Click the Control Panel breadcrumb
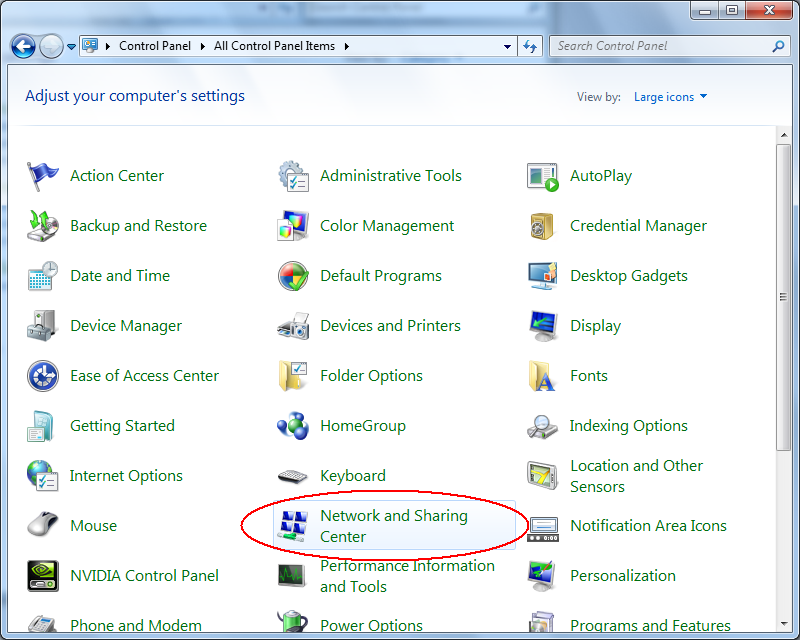 pos(155,46)
